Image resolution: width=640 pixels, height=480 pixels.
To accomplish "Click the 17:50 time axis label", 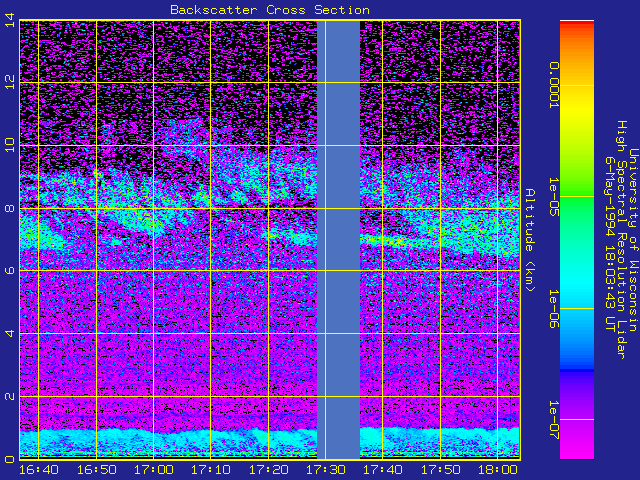I will click(x=440, y=470).
